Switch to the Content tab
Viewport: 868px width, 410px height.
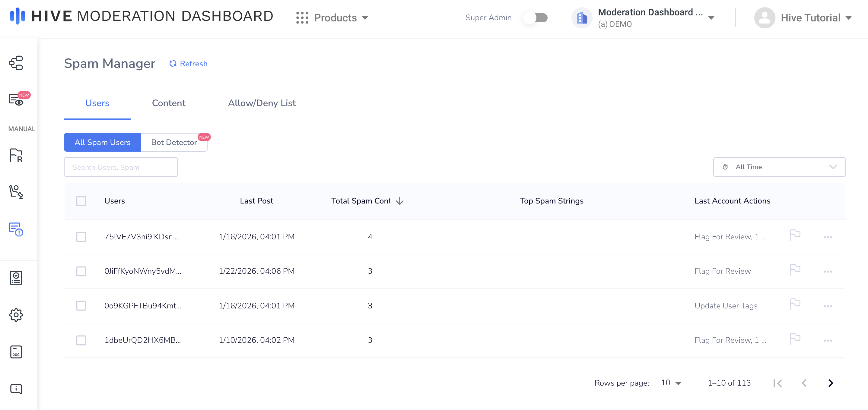click(x=168, y=103)
